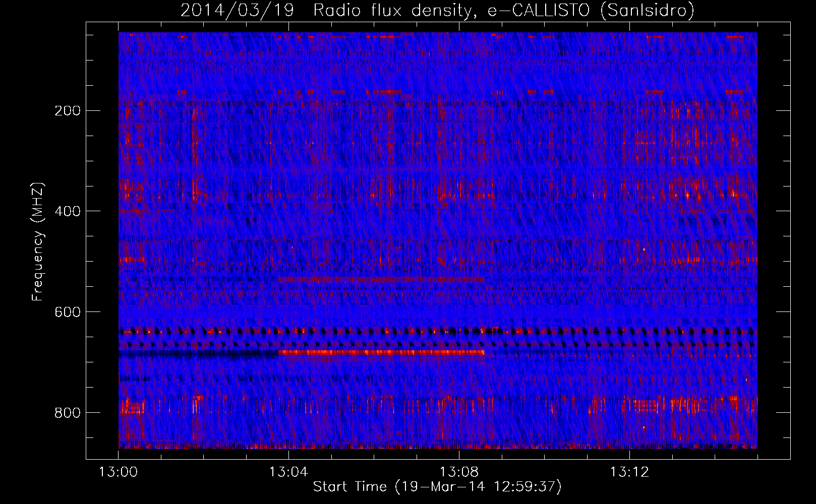This screenshot has height=504, width=816.
Task: Click the 'Start Time (19-Mar-14 12:59:37)' label
Action: click(x=437, y=487)
